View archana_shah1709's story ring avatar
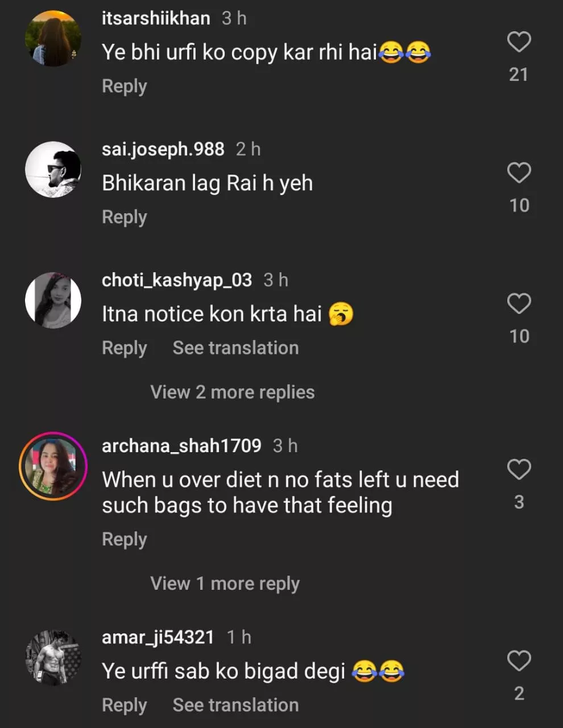The width and height of the screenshot is (563, 728). click(x=53, y=466)
